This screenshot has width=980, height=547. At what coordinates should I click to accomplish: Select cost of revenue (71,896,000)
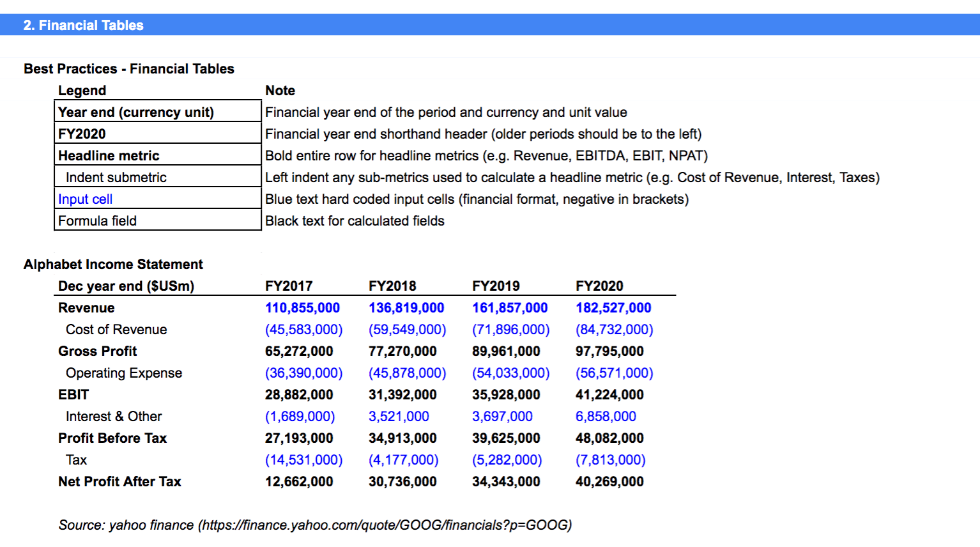(x=510, y=330)
